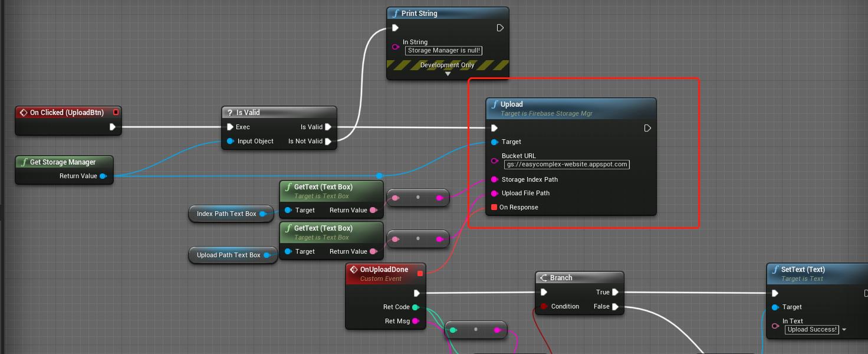
Task: Click the On Clicked (UploadBtn) exec output pin
Action: point(112,127)
